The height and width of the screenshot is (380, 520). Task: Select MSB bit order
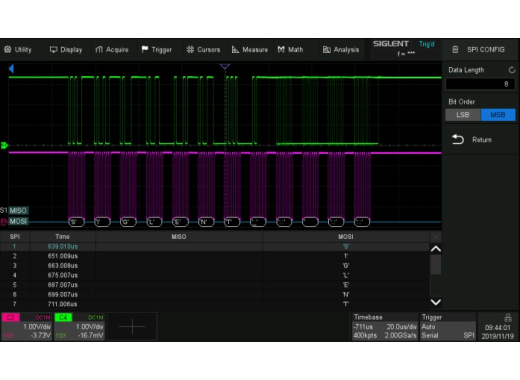click(x=498, y=115)
